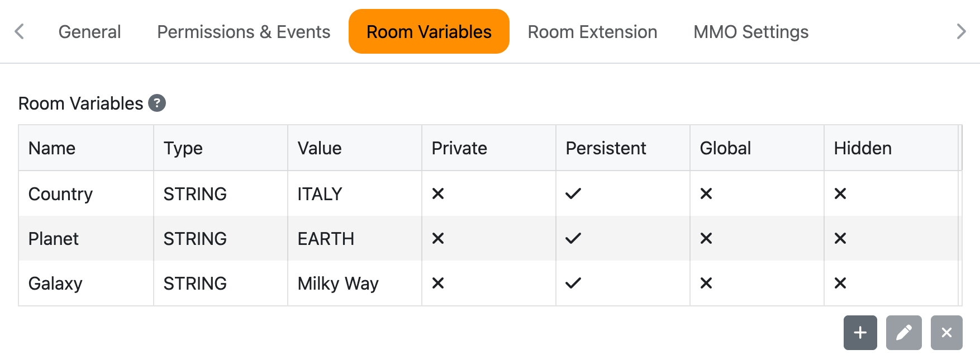Toggle the Global flag for the Country variable
The height and width of the screenshot is (359, 980).
point(706,193)
